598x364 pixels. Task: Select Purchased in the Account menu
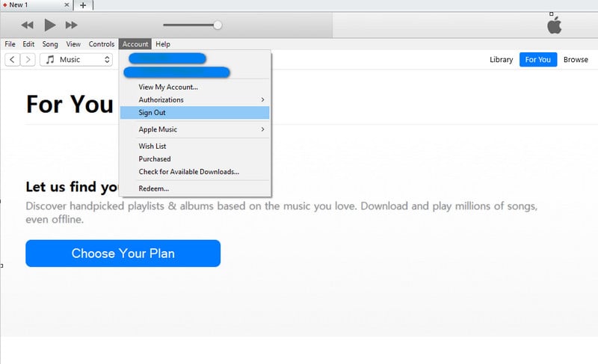tap(195, 159)
